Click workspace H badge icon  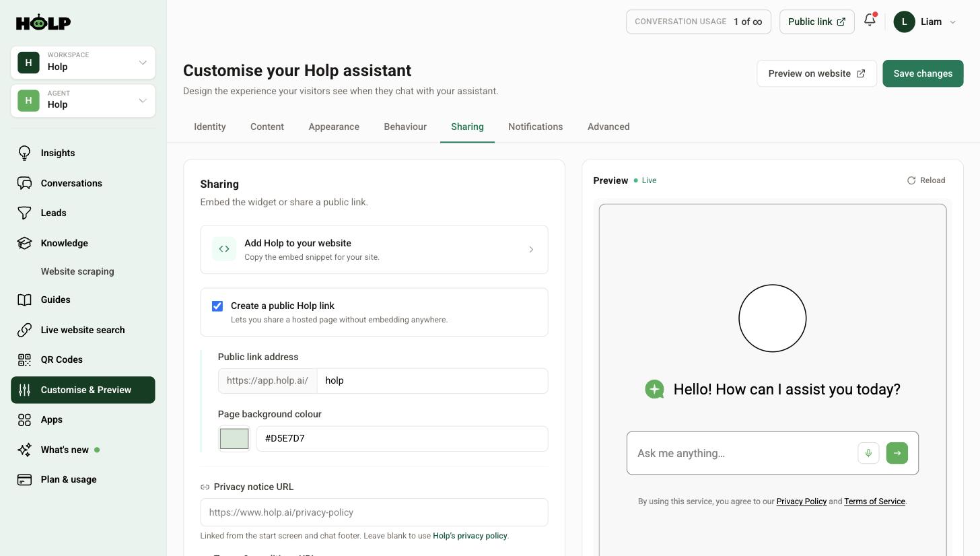pyautogui.click(x=28, y=63)
